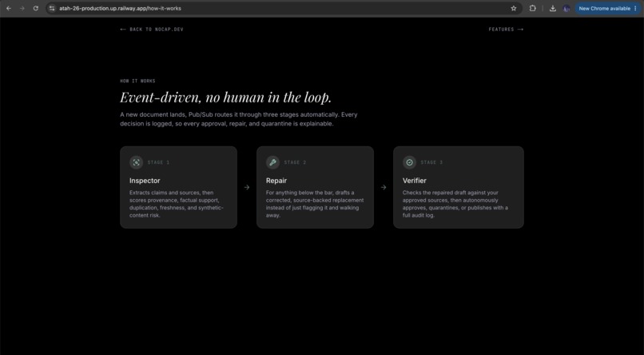The width and height of the screenshot is (644, 355).
Task: Bookmark this page with the star icon
Action: [514, 8]
